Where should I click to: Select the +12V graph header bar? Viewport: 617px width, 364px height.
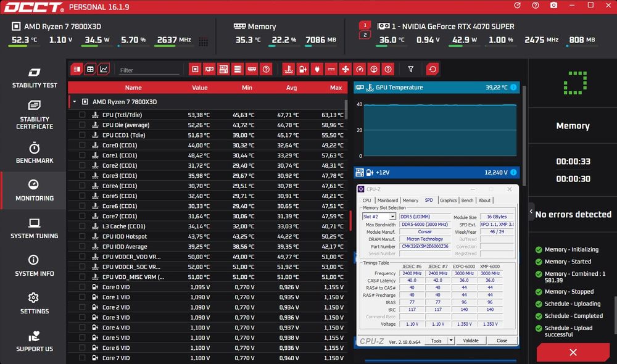click(x=436, y=172)
